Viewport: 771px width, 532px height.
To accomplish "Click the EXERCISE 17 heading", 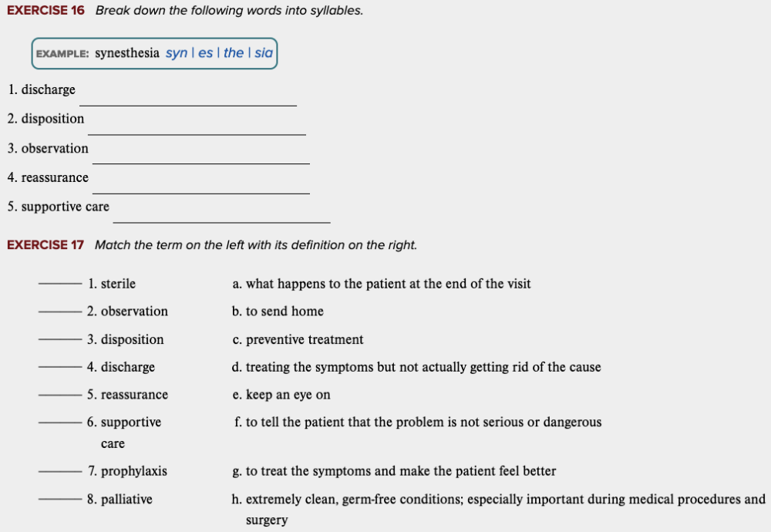I will [x=45, y=245].
